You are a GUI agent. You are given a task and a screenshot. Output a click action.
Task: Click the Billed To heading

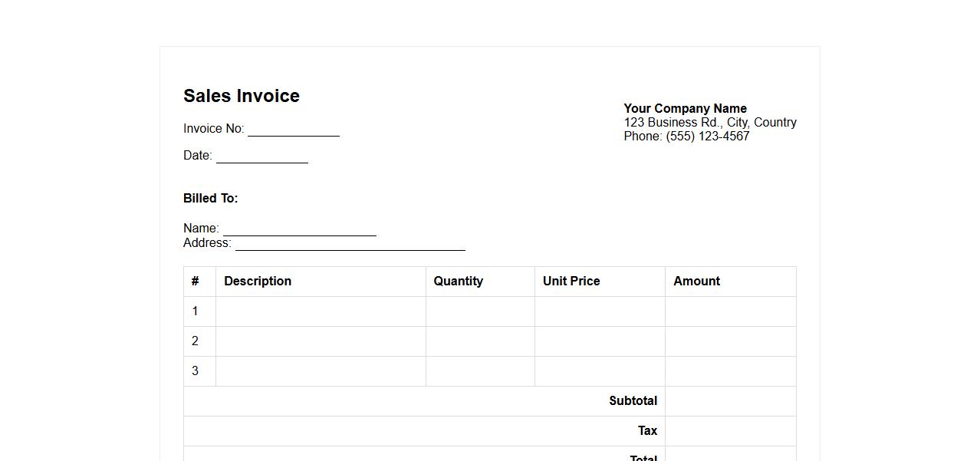tap(211, 199)
